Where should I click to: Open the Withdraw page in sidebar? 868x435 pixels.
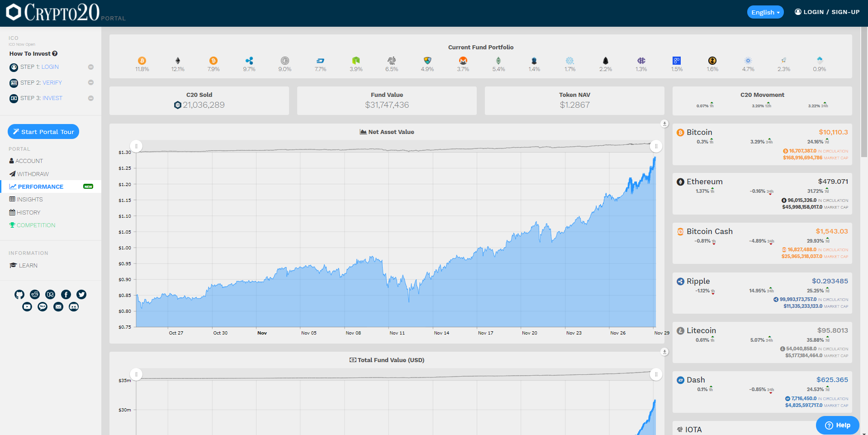coord(29,174)
